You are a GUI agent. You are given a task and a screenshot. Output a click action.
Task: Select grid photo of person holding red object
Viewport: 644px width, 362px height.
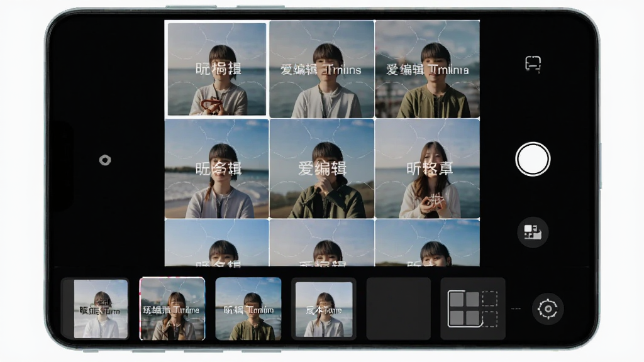[217, 69]
